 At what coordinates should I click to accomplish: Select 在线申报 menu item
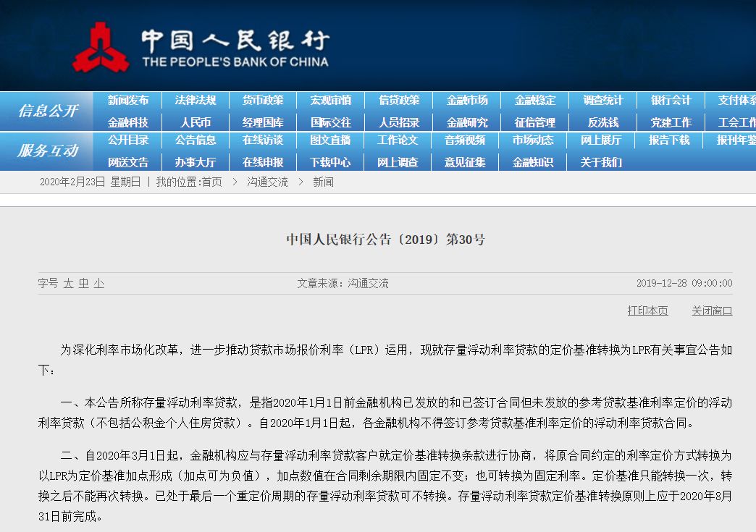coord(263,162)
